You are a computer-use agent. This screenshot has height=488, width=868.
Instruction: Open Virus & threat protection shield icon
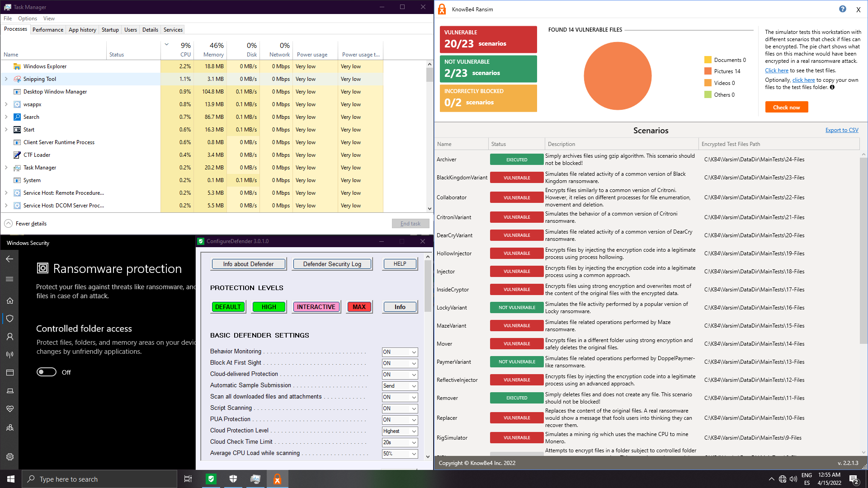click(9, 319)
